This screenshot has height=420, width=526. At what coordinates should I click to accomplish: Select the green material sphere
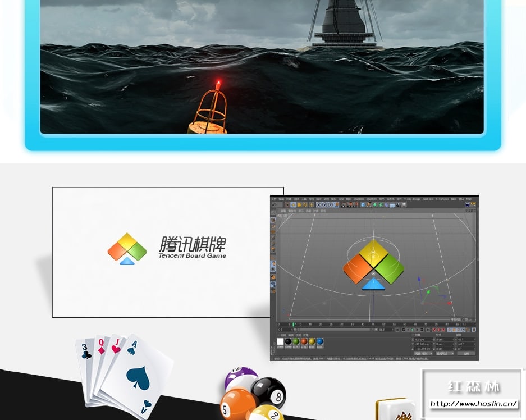pyautogui.click(x=296, y=341)
